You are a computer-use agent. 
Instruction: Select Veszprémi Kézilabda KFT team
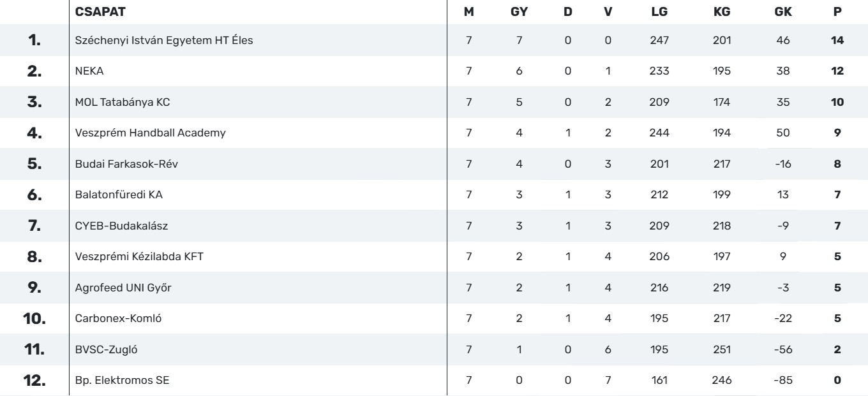[x=139, y=257]
